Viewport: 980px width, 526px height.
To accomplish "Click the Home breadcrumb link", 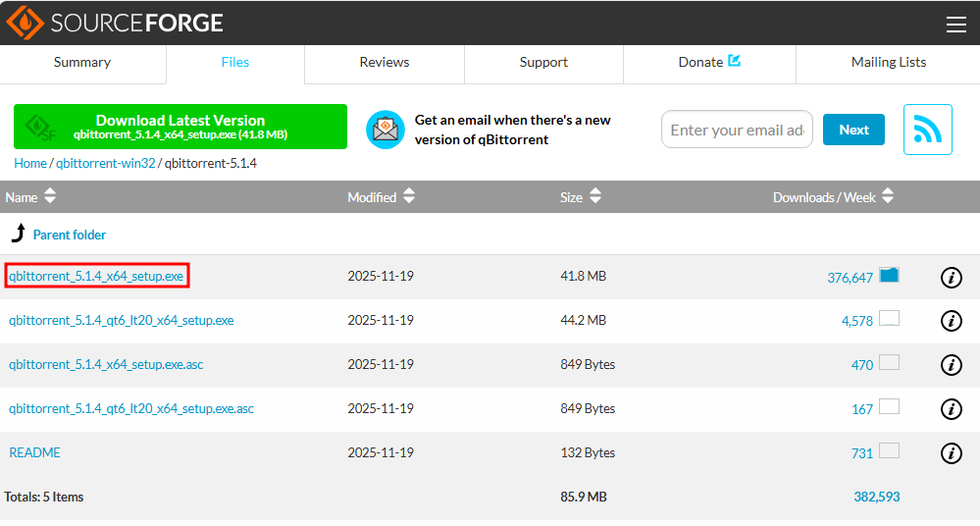I will (x=30, y=163).
